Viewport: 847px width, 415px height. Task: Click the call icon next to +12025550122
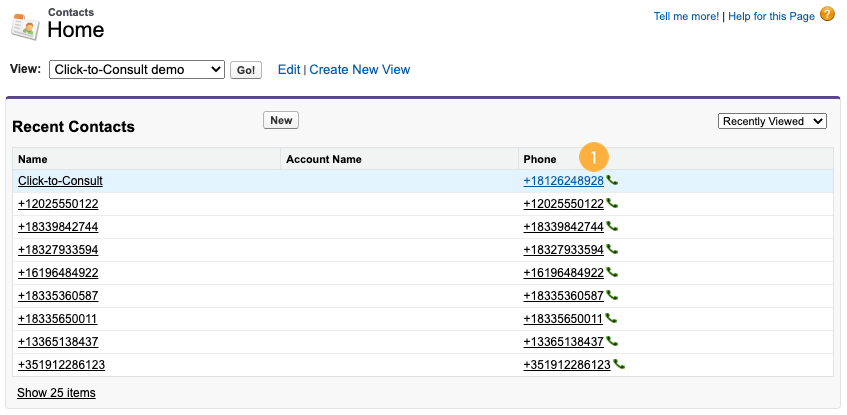(612, 203)
